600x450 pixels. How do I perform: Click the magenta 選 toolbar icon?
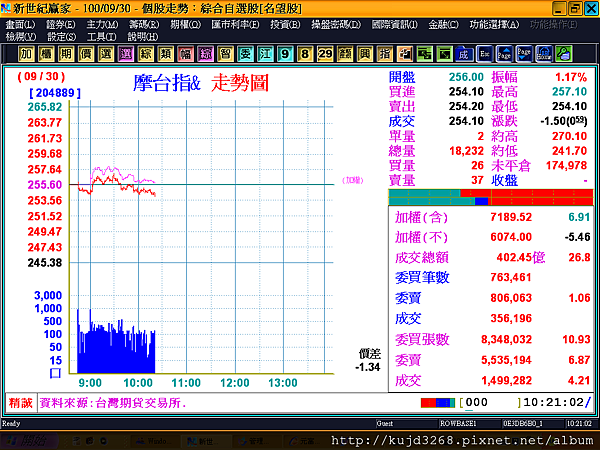point(126,54)
